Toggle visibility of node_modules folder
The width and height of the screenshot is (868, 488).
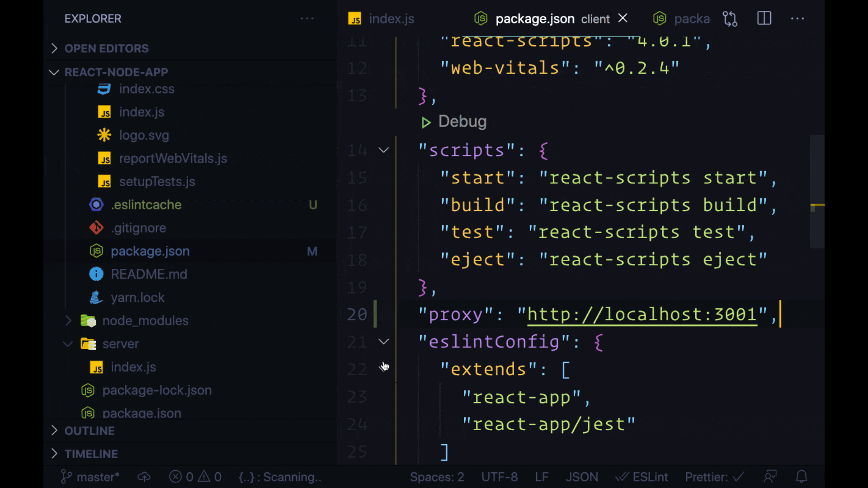point(67,320)
